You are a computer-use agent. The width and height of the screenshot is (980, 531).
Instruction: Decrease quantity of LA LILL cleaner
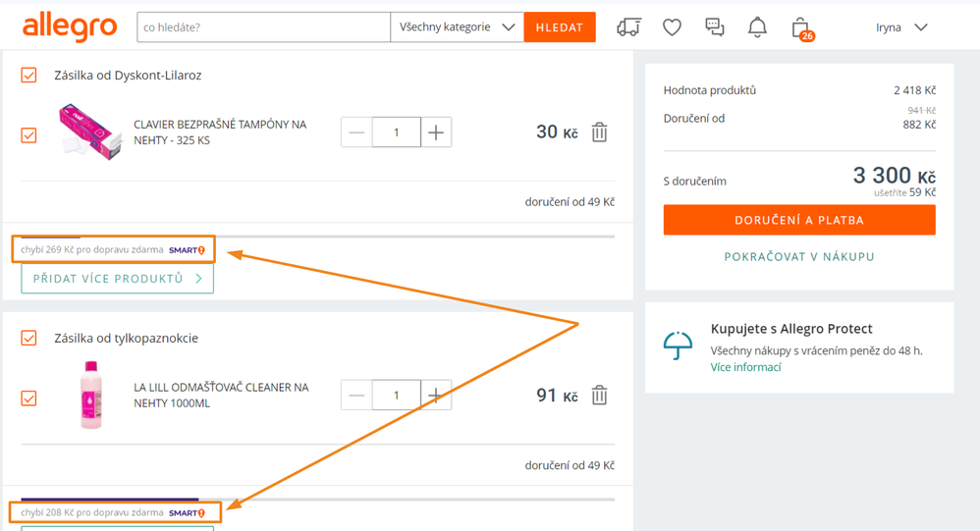356,395
